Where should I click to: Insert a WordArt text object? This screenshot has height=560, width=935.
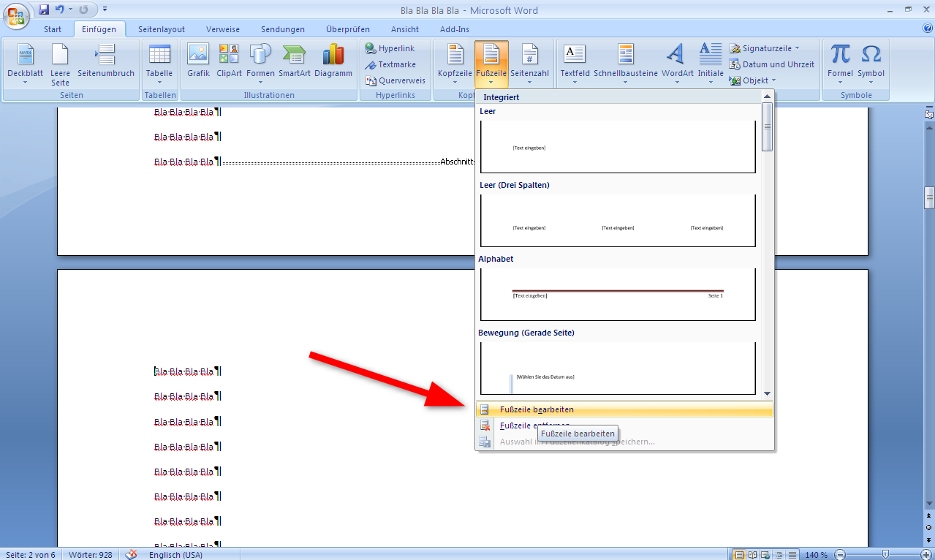coord(678,63)
